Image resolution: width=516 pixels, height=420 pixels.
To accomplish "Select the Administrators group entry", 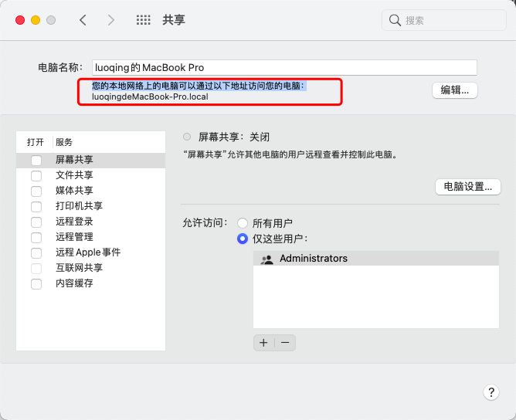I will (x=313, y=259).
